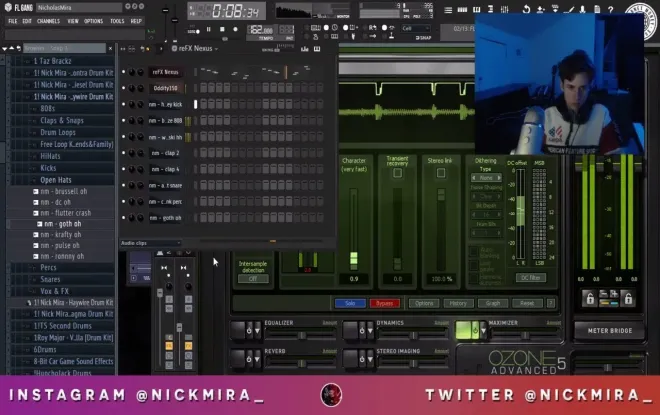Toggle the Stereo Imaging module power button
The width and height of the screenshot is (660, 415).
[362, 359]
